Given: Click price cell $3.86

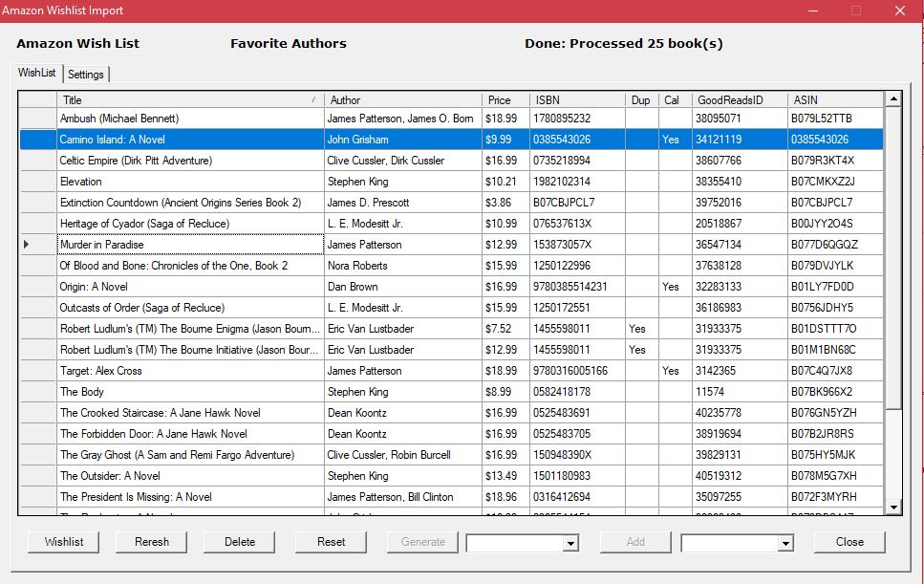Looking at the screenshot, I should [505, 202].
